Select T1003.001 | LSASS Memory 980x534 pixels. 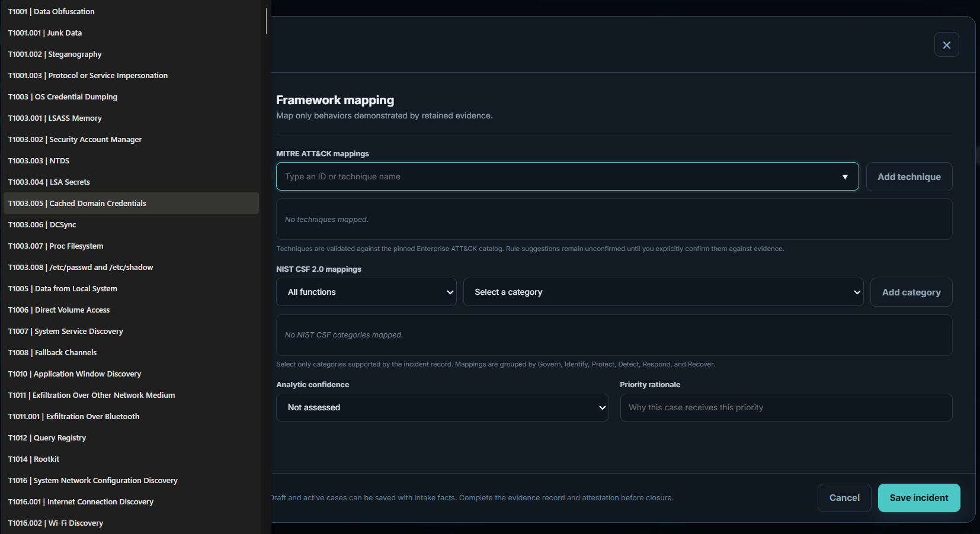click(131, 118)
